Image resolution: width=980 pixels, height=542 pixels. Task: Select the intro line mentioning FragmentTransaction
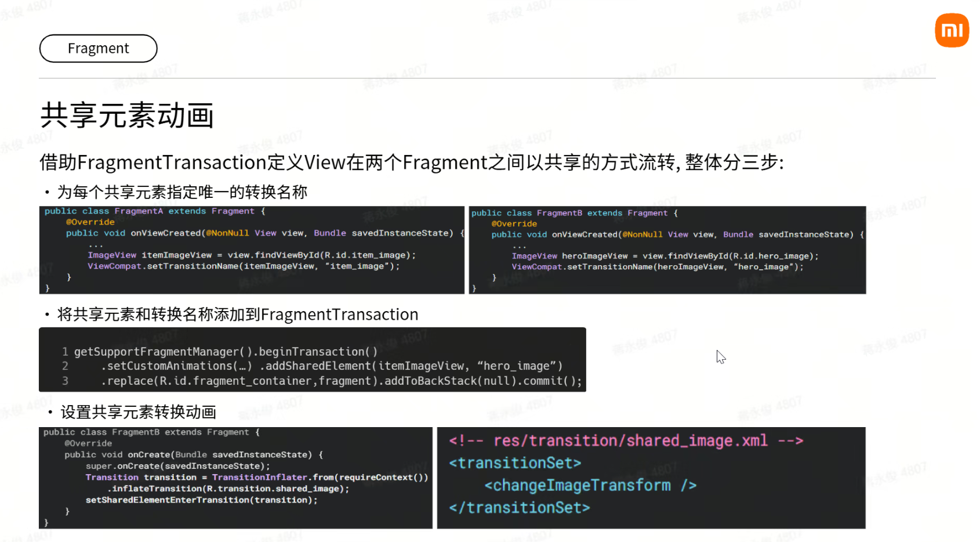click(x=411, y=162)
